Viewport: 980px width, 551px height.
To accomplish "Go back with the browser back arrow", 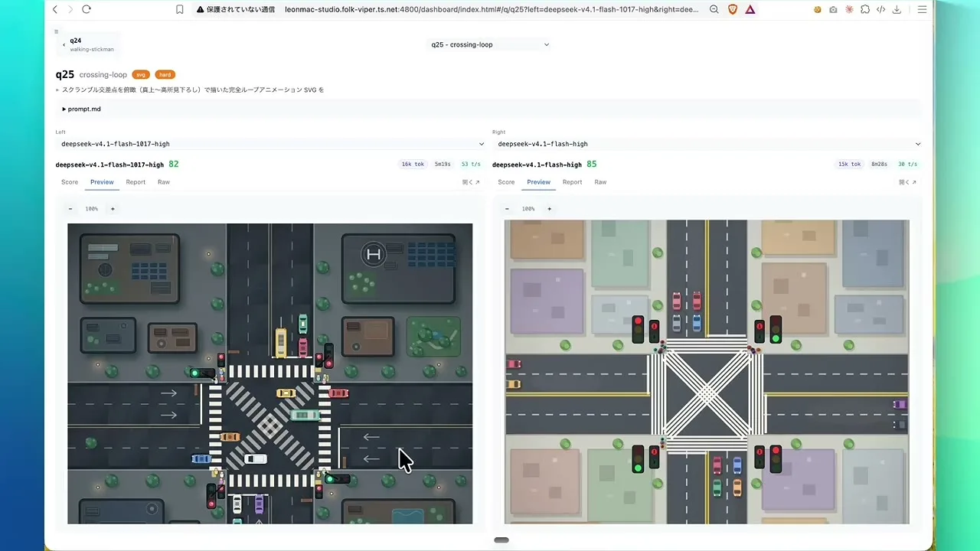I will (54, 9).
